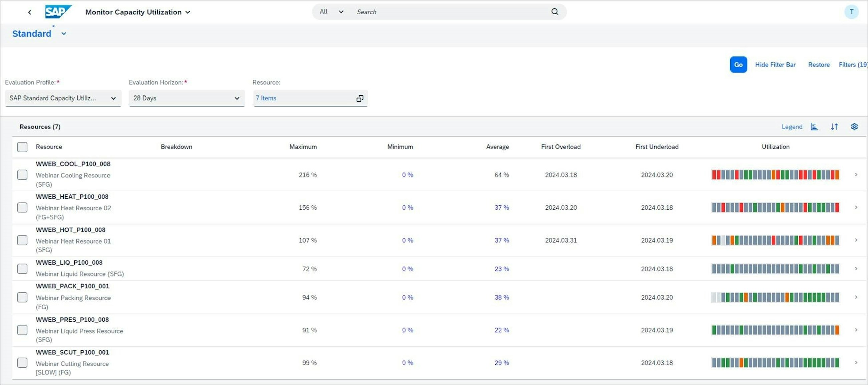
Task: Check the WWEB_PACK_P100_001 row checkbox
Action: click(22, 297)
